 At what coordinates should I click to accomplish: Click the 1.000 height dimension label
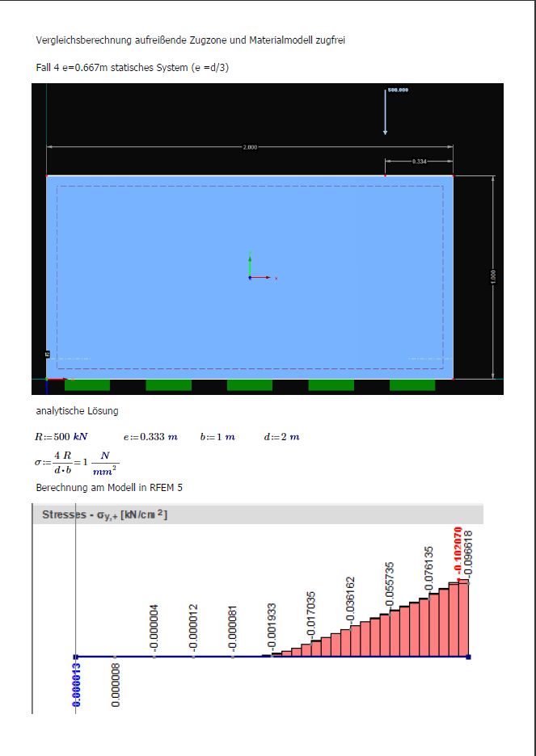(492, 277)
